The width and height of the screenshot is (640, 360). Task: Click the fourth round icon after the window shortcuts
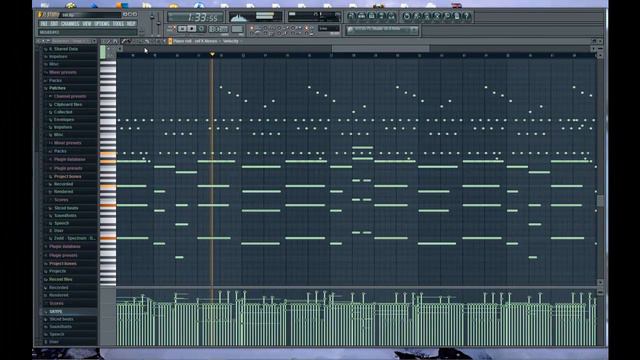click(437, 16)
